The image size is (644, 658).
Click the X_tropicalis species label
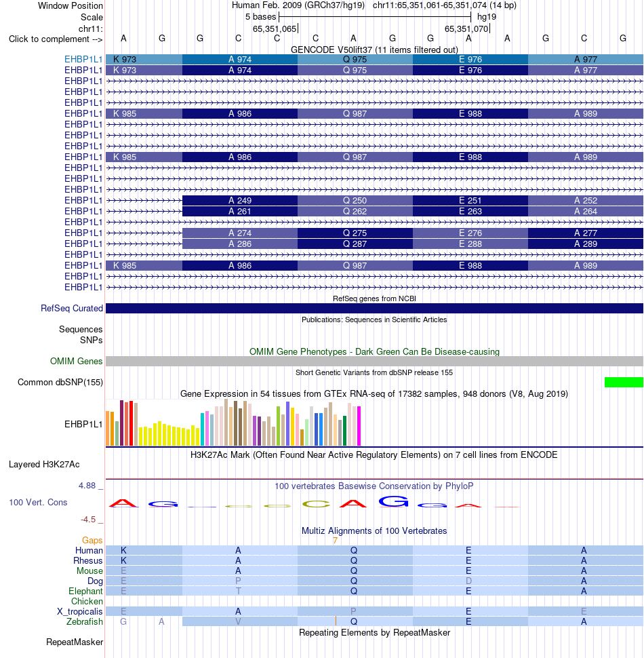(80, 611)
